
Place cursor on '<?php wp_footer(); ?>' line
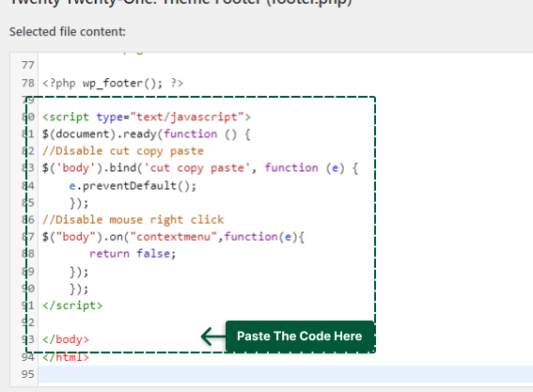113,83
